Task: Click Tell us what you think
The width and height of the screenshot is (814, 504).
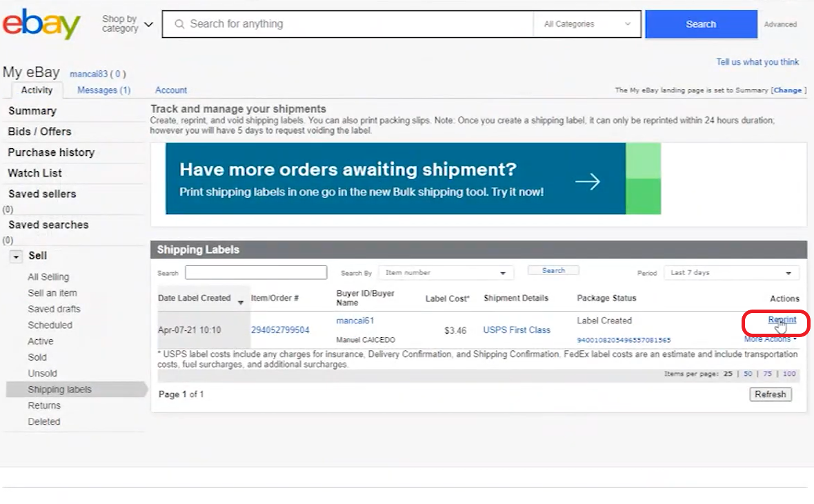Action: pyautogui.click(x=757, y=62)
